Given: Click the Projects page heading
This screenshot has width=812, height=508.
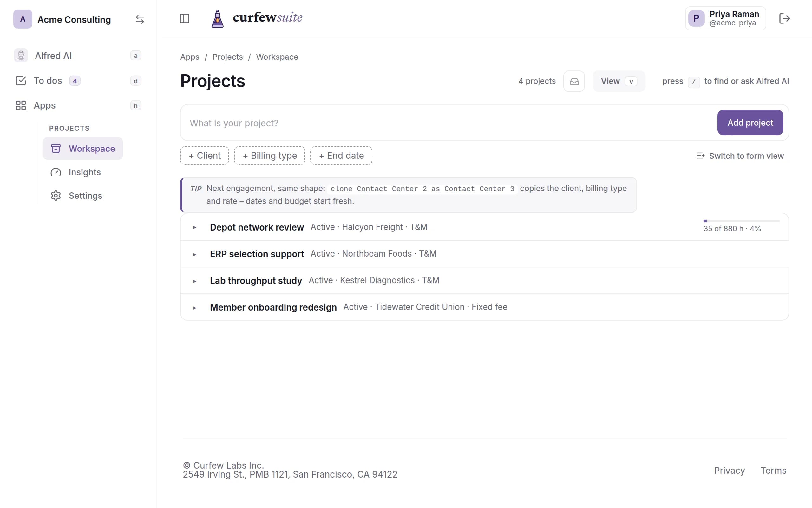Looking at the screenshot, I should [213, 81].
